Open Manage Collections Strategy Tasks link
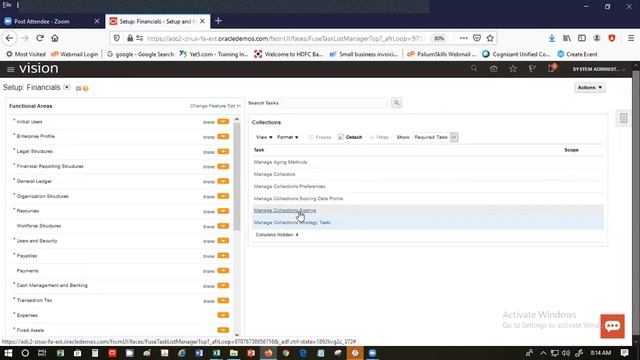 coord(292,223)
